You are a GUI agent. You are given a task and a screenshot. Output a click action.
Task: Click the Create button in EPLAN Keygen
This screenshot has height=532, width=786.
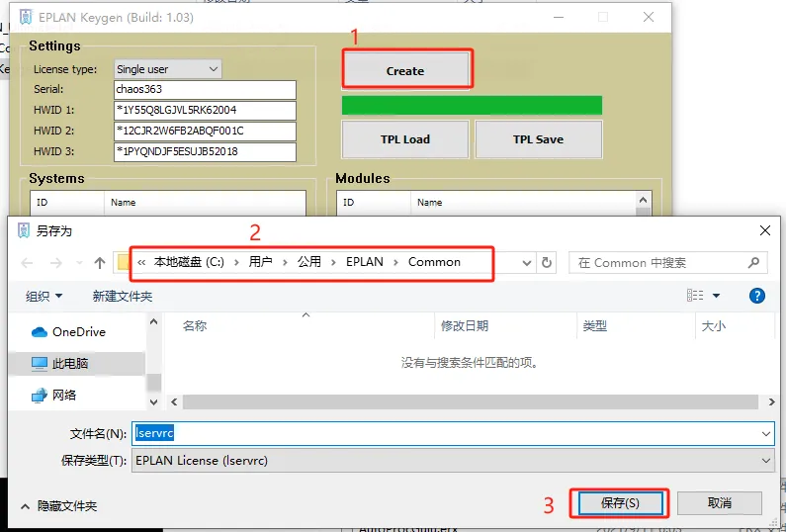pyautogui.click(x=405, y=70)
